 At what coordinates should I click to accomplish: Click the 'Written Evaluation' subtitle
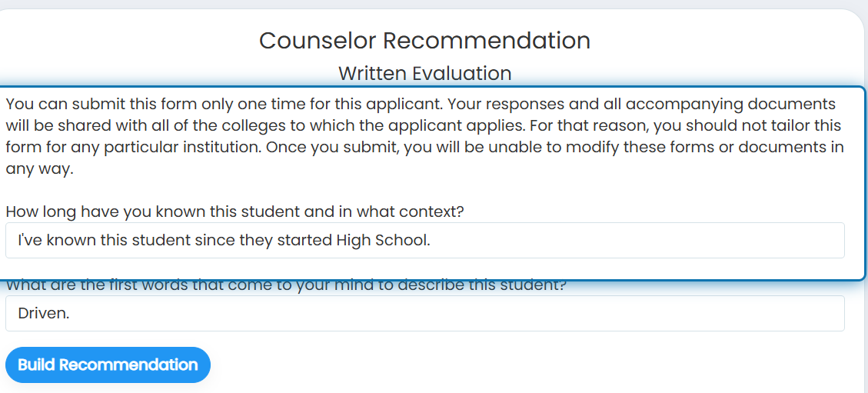coord(424,73)
